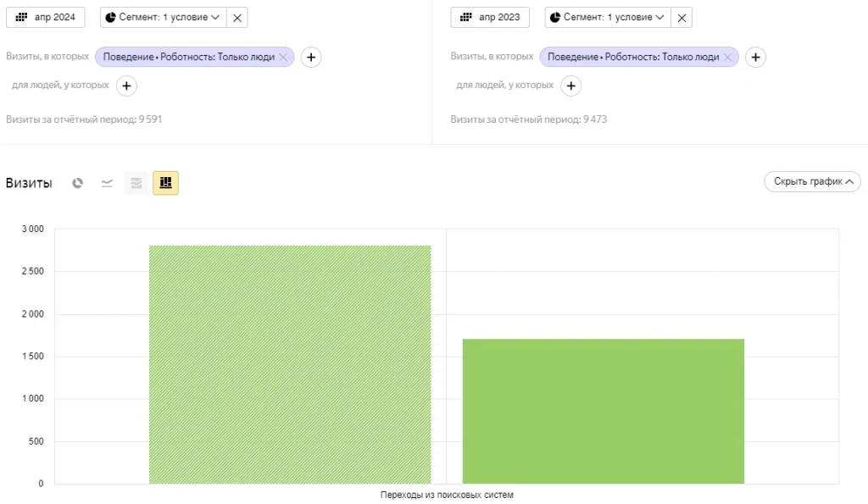Remove the Роботность filter chip in left panel
This screenshot has height=504, width=868.
(283, 57)
